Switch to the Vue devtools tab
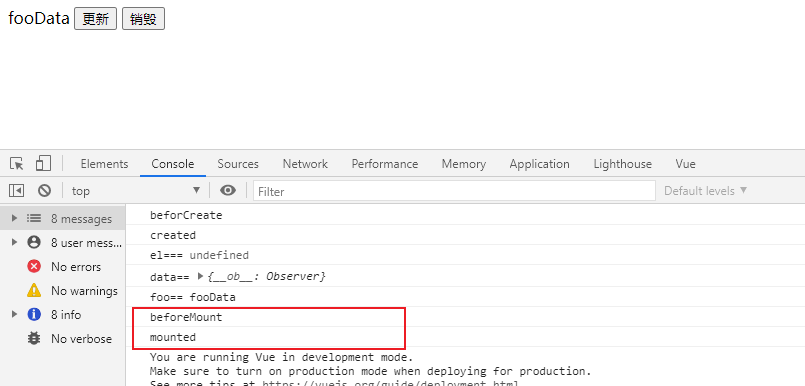The height and width of the screenshot is (386, 805). coord(685,164)
